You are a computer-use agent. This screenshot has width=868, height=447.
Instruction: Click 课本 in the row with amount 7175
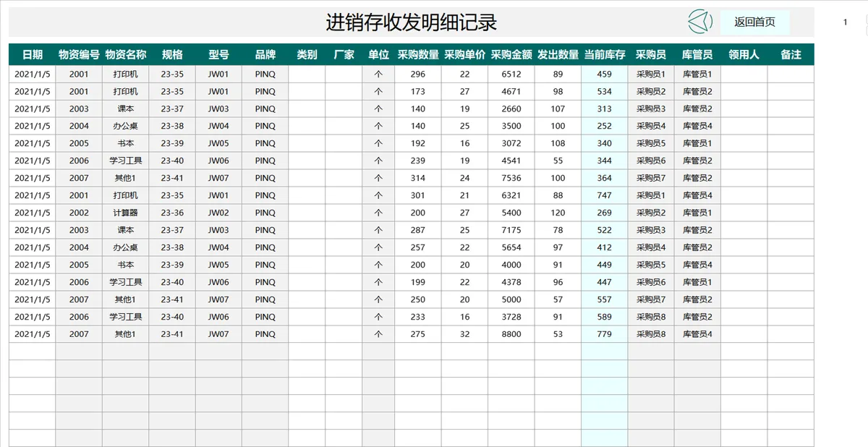[x=126, y=230]
